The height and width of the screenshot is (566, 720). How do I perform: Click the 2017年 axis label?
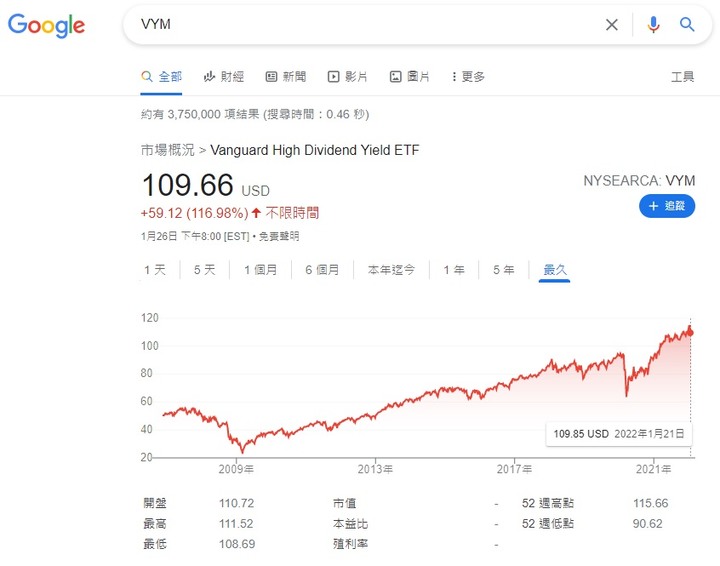coord(514,469)
